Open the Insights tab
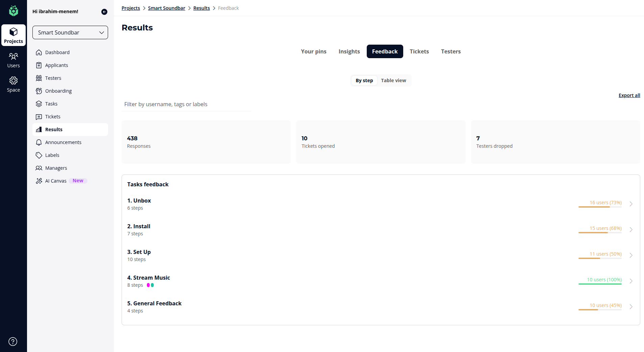This screenshot has height=352, width=644. (349, 51)
